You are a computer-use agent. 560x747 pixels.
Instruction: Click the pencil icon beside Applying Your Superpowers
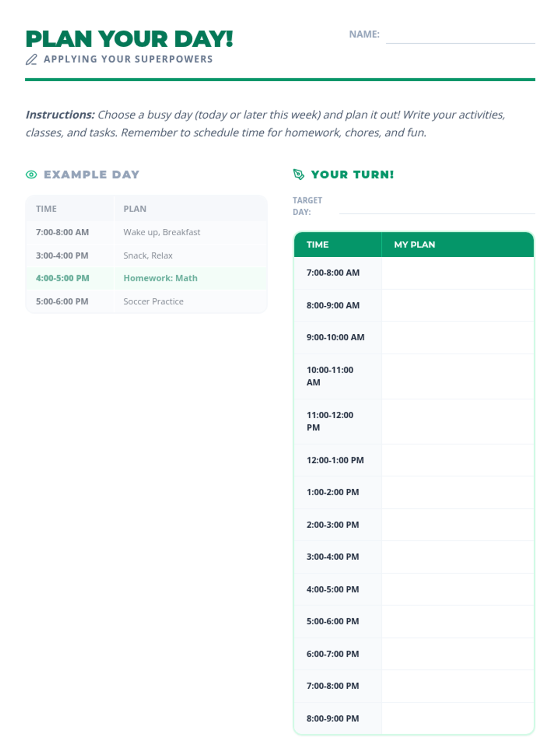[x=31, y=59]
